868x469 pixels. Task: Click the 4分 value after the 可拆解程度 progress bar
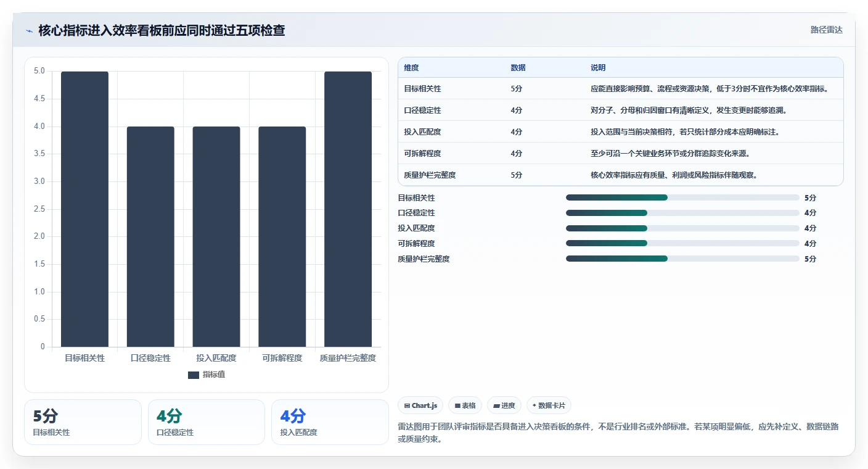tap(810, 244)
